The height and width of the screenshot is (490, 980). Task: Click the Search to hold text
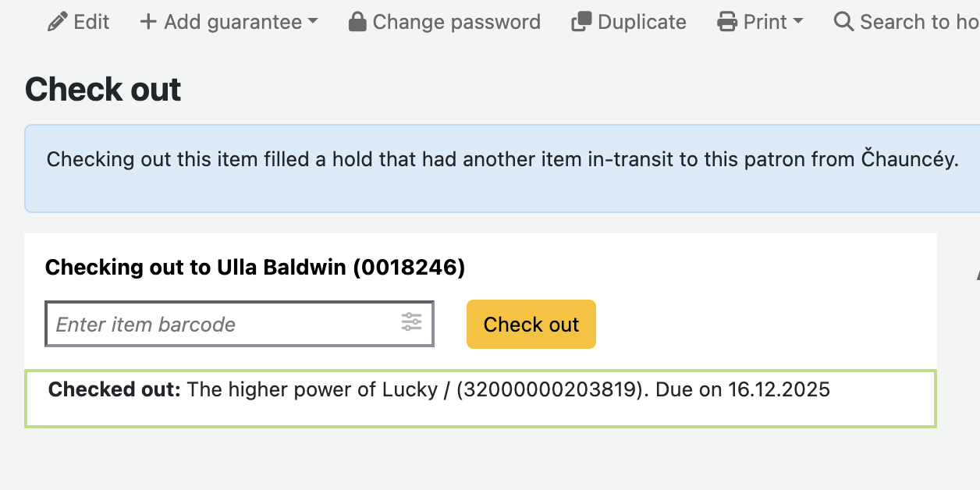coord(918,22)
